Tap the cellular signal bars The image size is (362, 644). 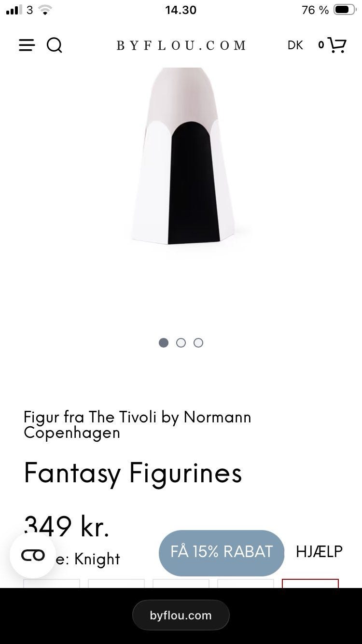tap(14, 10)
